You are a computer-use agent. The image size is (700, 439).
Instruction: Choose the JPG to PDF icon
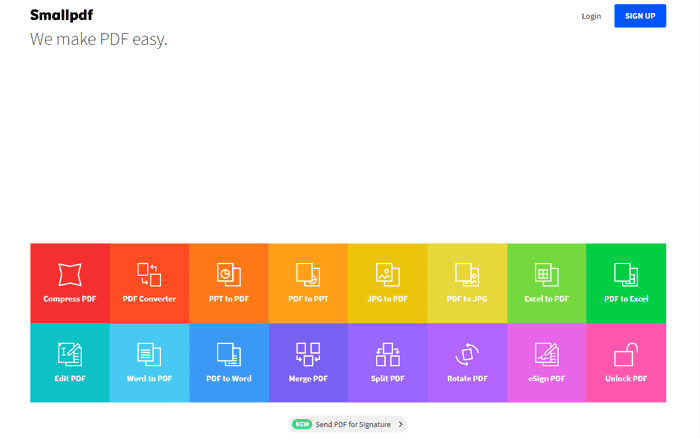[388, 274]
